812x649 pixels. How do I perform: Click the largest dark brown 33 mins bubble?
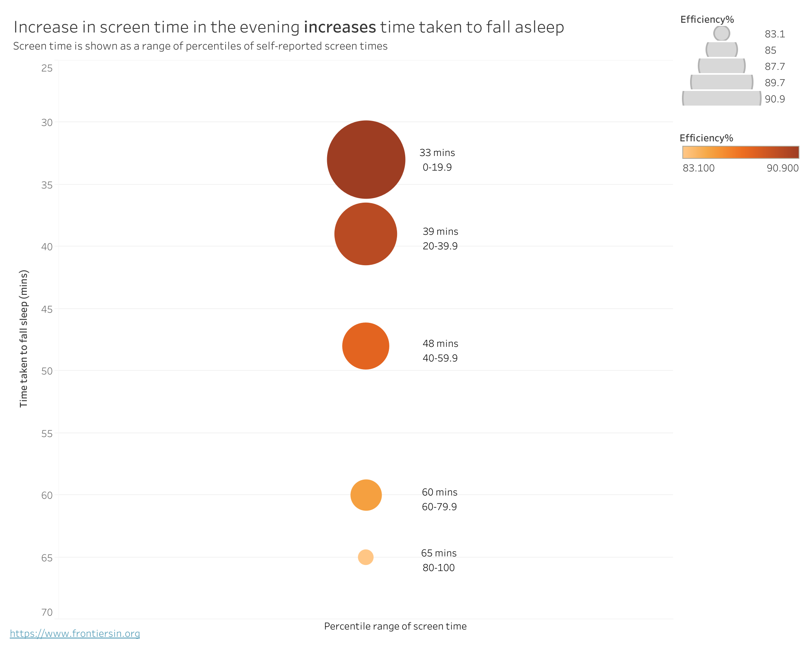click(366, 160)
